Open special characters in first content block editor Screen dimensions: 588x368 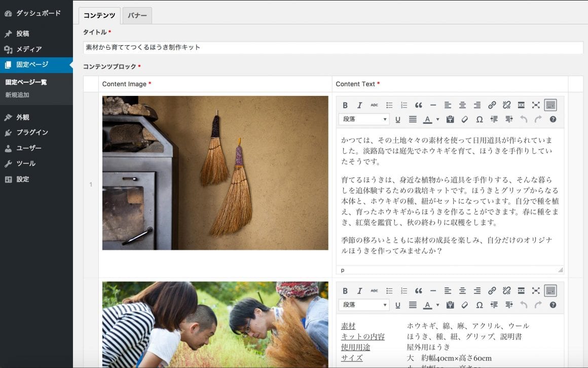point(479,119)
